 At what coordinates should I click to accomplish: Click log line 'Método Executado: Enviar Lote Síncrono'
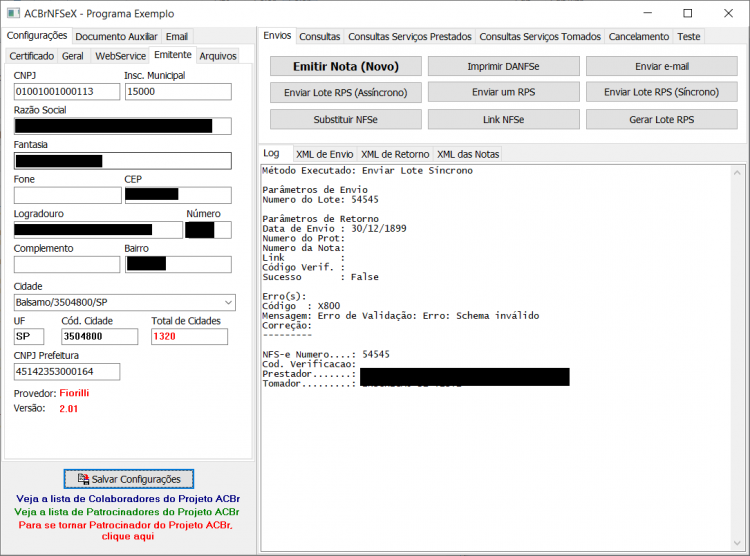pos(367,171)
